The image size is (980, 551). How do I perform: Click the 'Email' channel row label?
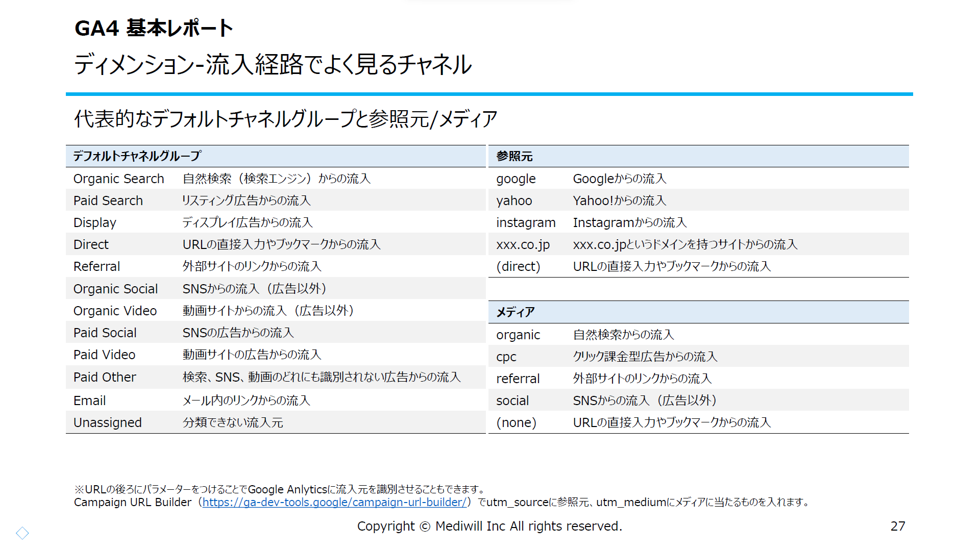coord(90,400)
